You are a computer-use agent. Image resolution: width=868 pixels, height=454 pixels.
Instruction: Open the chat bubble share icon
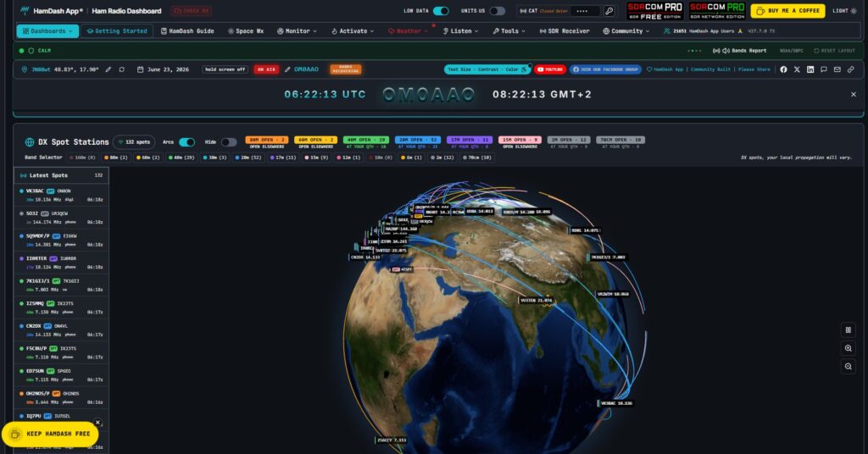click(x=824, y=69)
